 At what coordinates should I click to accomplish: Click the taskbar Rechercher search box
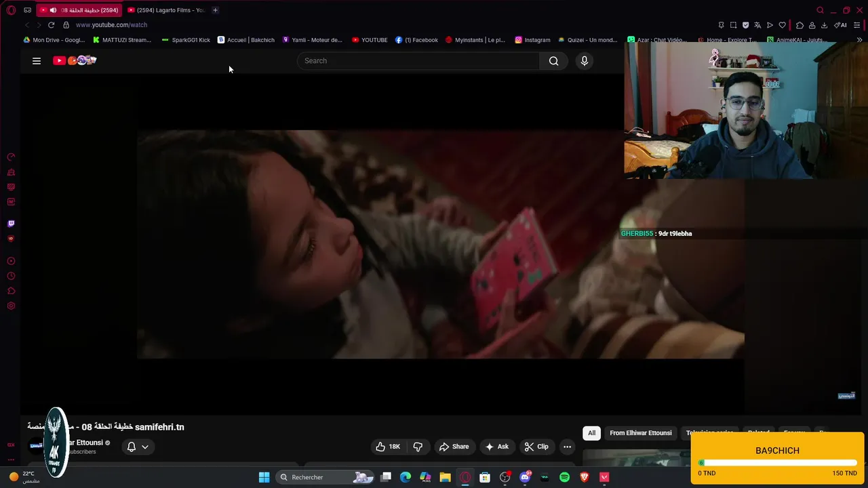point(326,477)
